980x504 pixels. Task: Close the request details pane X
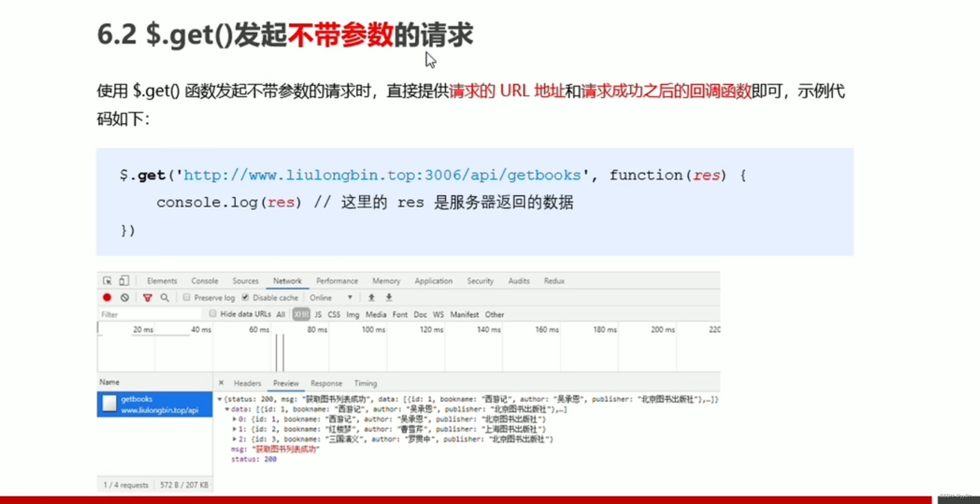point(221,383)
